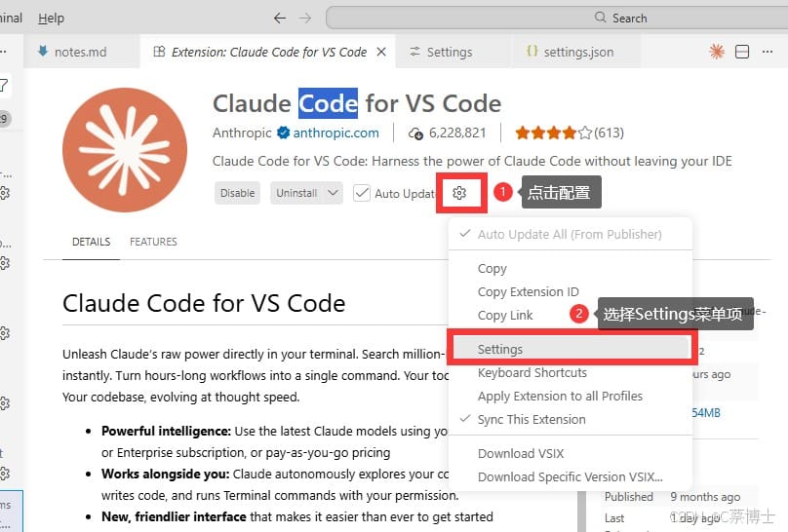Viewport: 788px width, 532px height.
Task: Click the star rating icons
Action: point(553,133)
